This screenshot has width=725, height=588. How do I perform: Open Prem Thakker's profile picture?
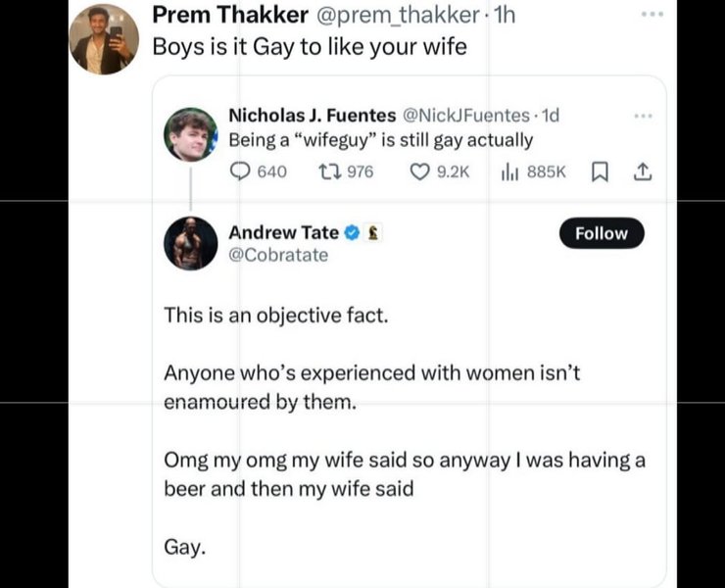pyautogui.click(x=104, y=39)
